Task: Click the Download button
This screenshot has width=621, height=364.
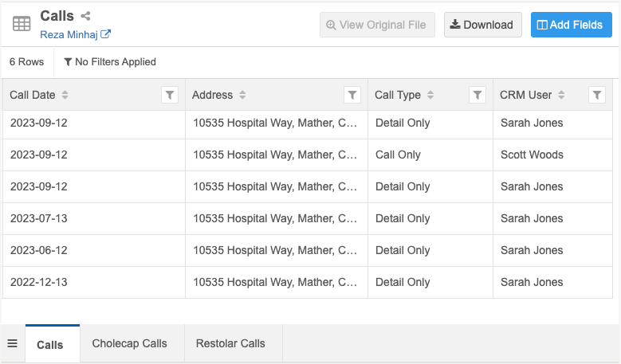Action: tap(482, 25)
